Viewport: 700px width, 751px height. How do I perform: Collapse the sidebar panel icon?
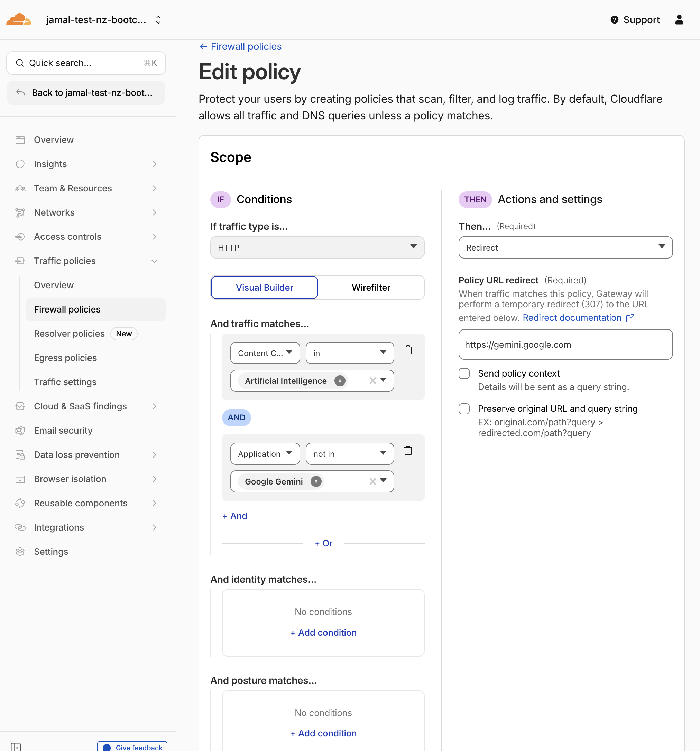(x=16, y=747)
